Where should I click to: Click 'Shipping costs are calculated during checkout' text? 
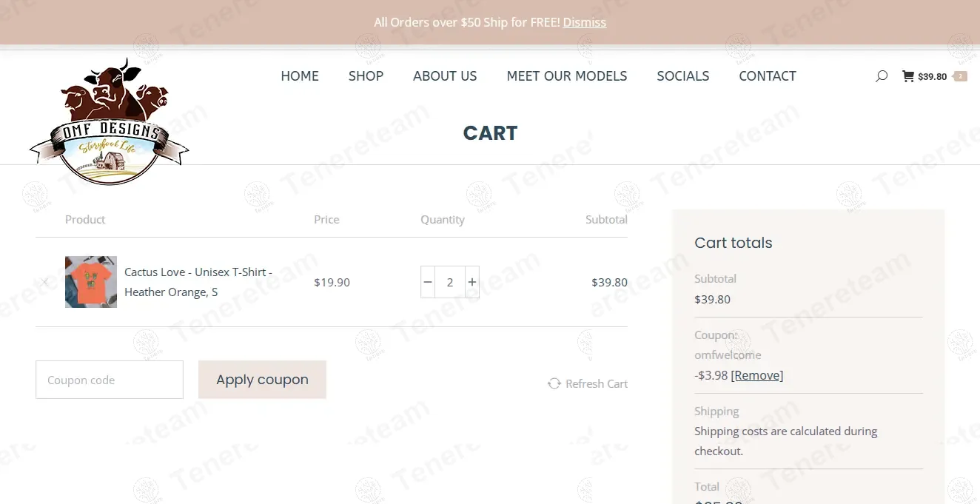coord(786,441)
